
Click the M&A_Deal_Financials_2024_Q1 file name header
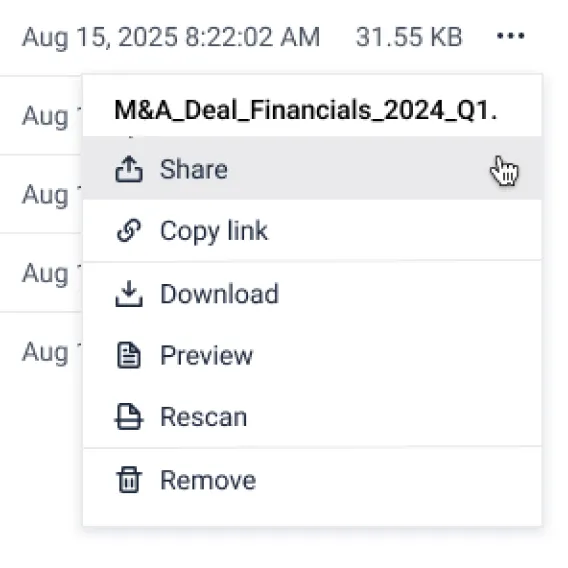(x=306, y=110)
